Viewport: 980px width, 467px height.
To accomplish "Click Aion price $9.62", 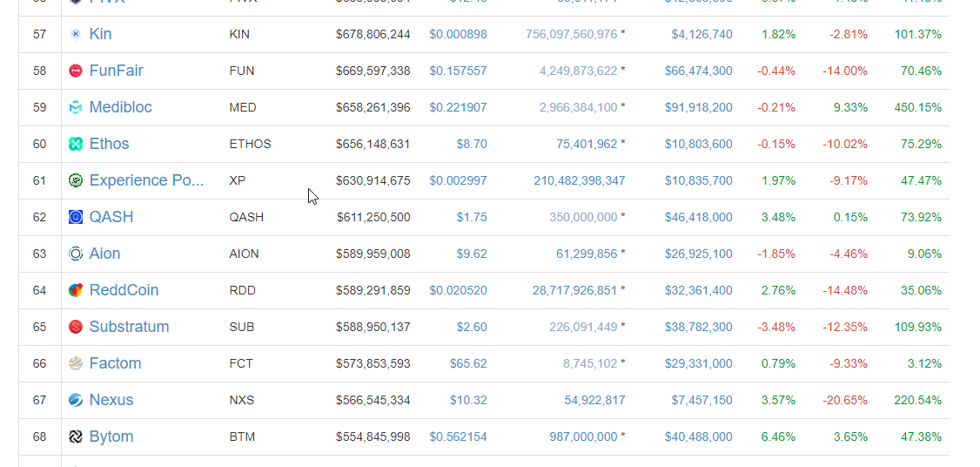I will coord(472,254).
